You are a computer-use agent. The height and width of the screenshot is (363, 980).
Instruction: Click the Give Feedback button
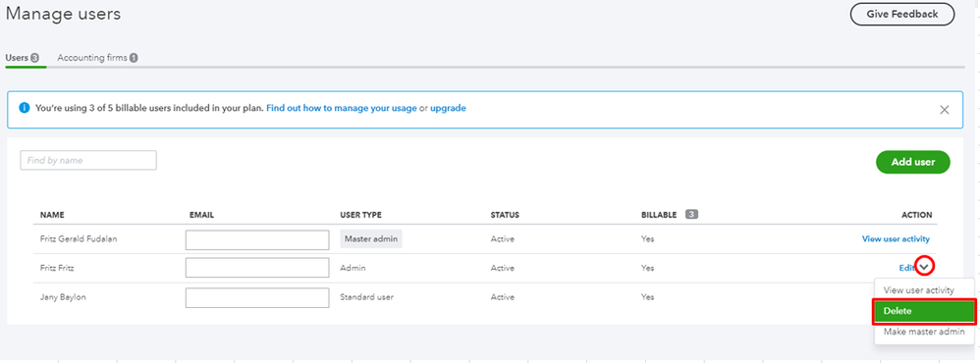901,14
